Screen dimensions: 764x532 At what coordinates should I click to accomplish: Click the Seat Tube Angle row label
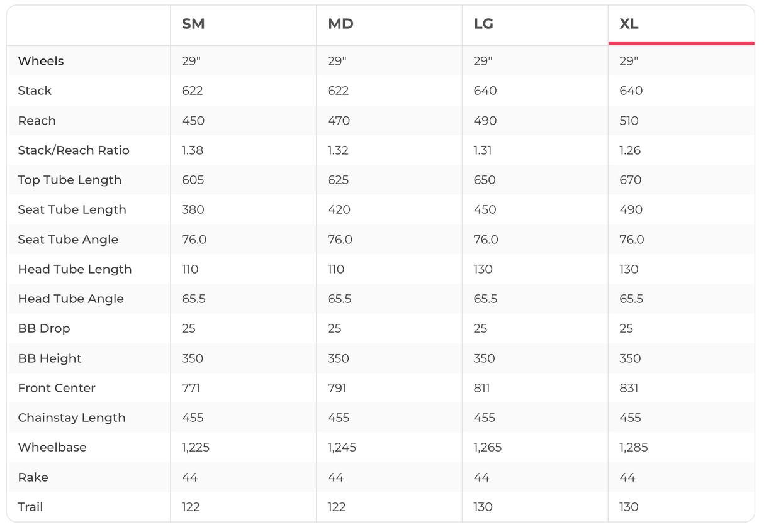[x=68, y=240]
